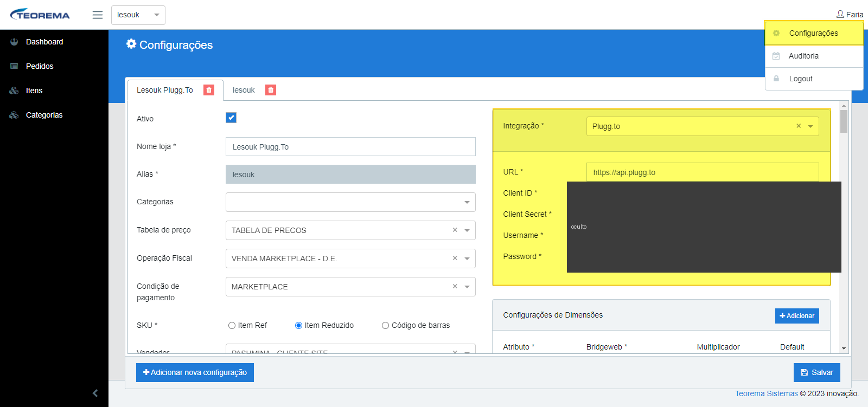Click the Categorias sidebar icon
The height and width of the screenshot is (407, 868).
point(14,115)
